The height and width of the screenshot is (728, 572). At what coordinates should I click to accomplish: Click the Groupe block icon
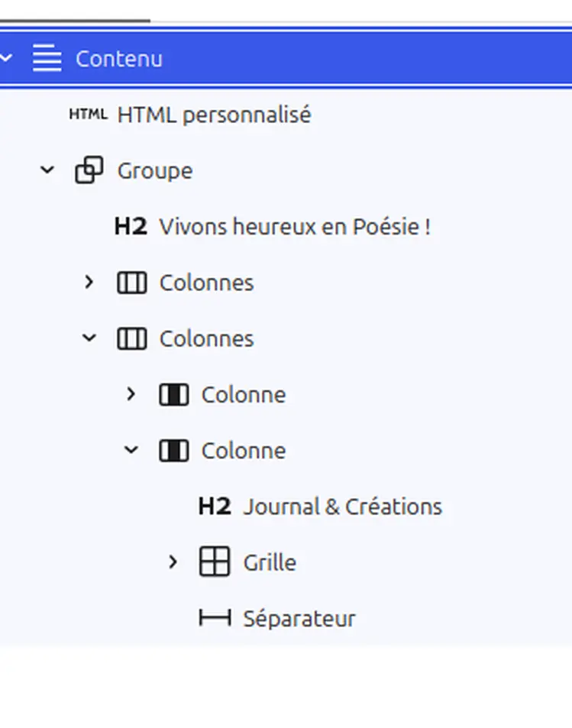(89, 170)
